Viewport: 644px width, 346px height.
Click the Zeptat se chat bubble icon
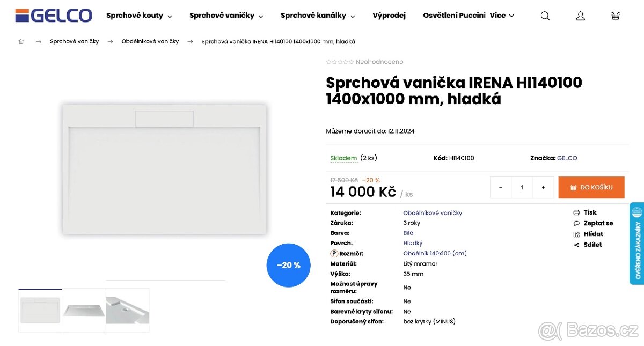click(x=576, y=223)
